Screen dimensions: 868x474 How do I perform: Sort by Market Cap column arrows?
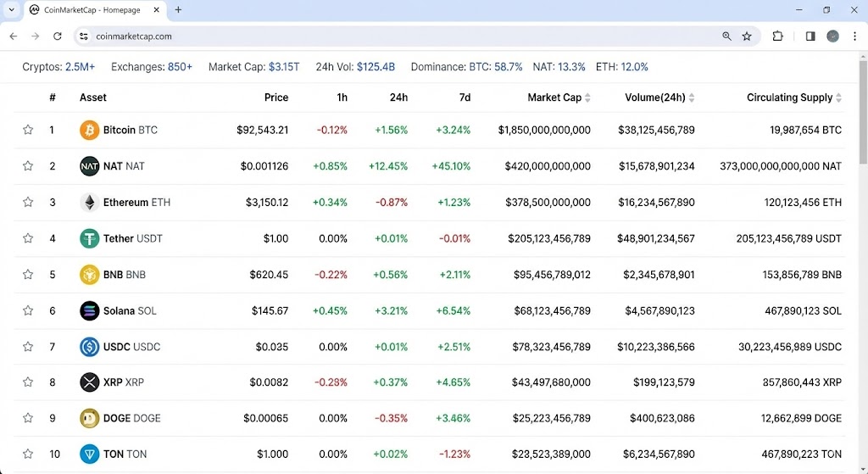coord(587,98)
